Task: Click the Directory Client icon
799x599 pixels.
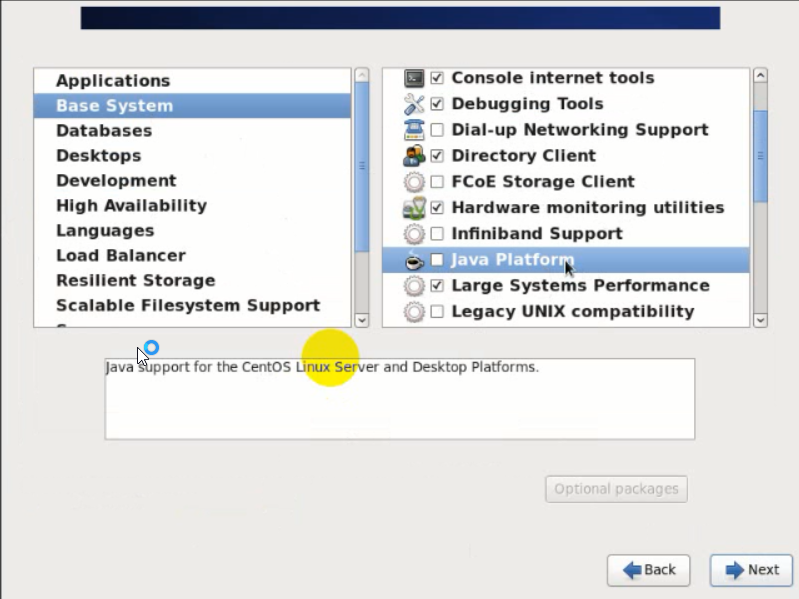Action: click(x=414, y=156)
